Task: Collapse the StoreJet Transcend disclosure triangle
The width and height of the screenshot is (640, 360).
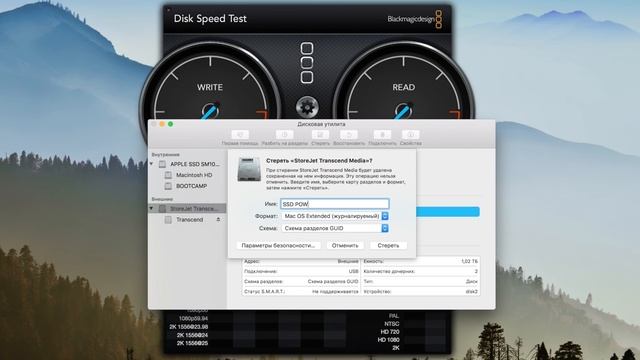Action: (152, 209)
